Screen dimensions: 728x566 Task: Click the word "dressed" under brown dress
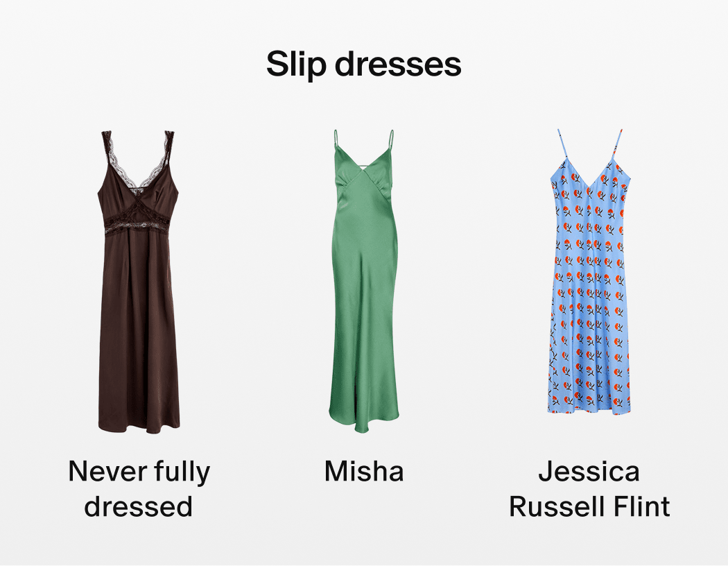click(x=139, y=506)
